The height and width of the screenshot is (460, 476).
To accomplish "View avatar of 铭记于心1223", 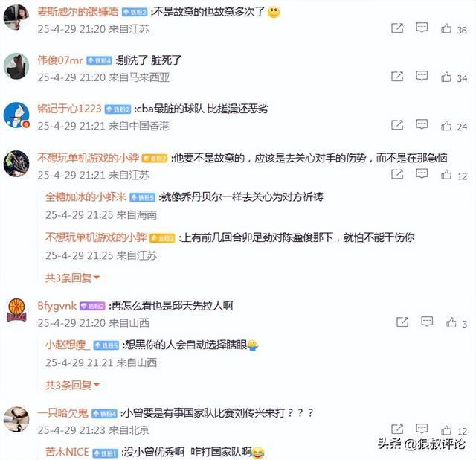I will point(16,115).
